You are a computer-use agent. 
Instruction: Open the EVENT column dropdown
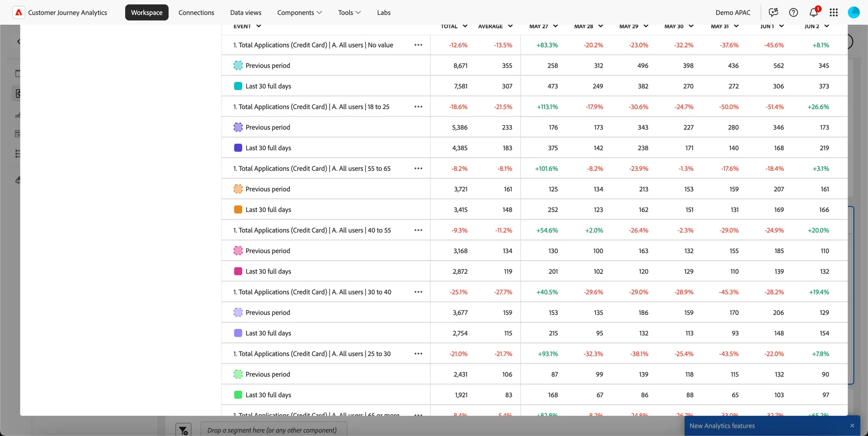click(x=259, y=26)
